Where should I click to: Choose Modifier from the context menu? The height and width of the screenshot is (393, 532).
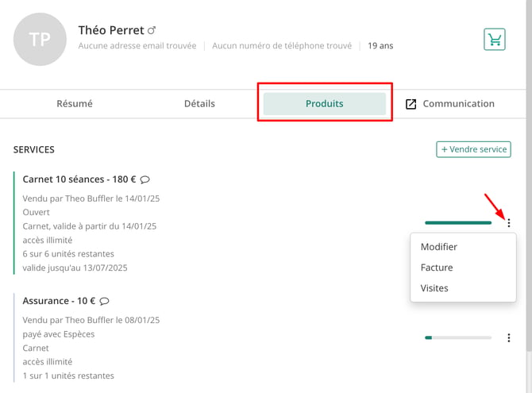(438, 247)
